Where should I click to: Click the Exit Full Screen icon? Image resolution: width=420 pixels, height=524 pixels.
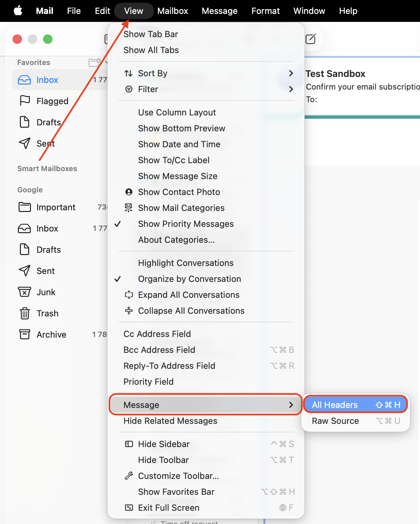point(129,508)
